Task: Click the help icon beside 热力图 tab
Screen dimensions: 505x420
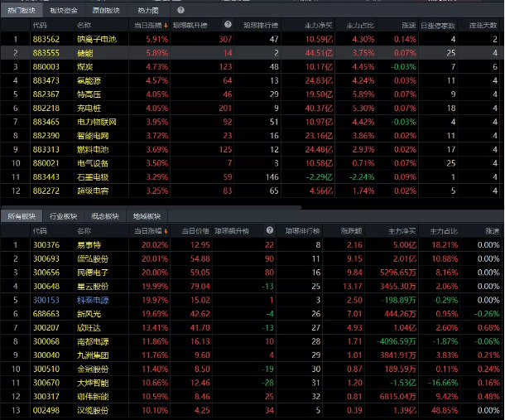Action: point(181,11)
